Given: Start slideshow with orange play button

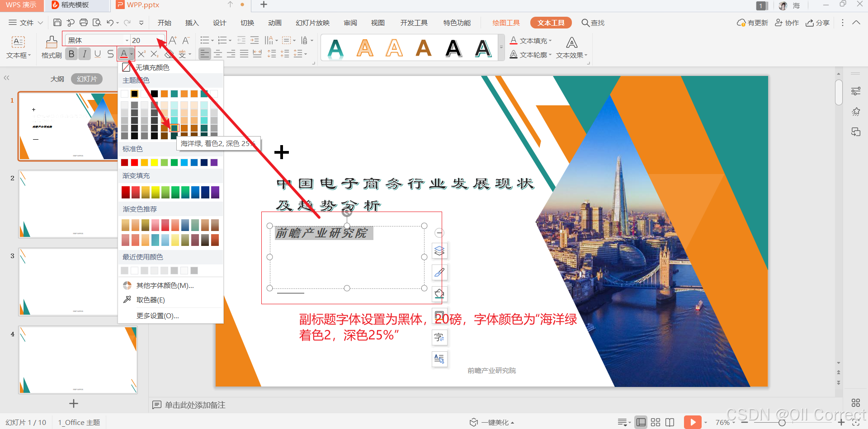Looking at the screenshot, I should coord(693,422).
